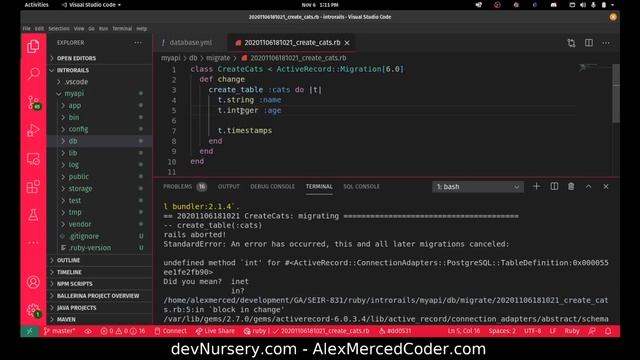The image size is (640, 360).
Task: Click the master branch indicator
Action: tap(60, 331)
